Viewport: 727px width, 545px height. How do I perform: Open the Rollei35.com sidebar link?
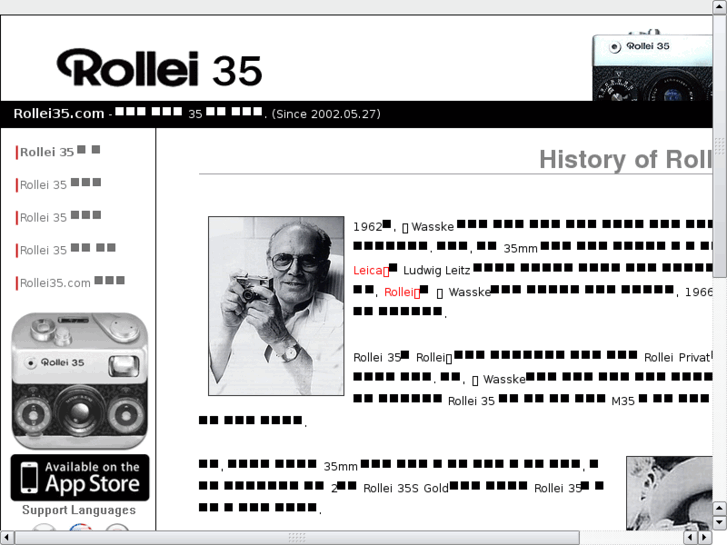pos(70,282)
